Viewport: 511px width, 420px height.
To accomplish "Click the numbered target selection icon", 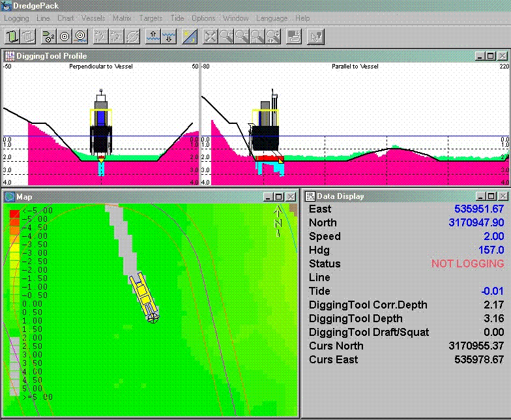I will click(48, 37).
